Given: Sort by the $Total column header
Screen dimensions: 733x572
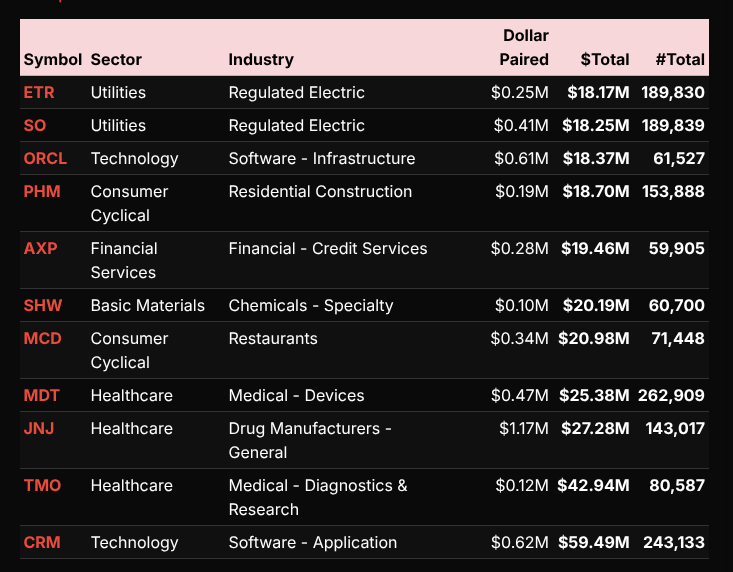Looking at the screenshot, I should click(605, 60).
